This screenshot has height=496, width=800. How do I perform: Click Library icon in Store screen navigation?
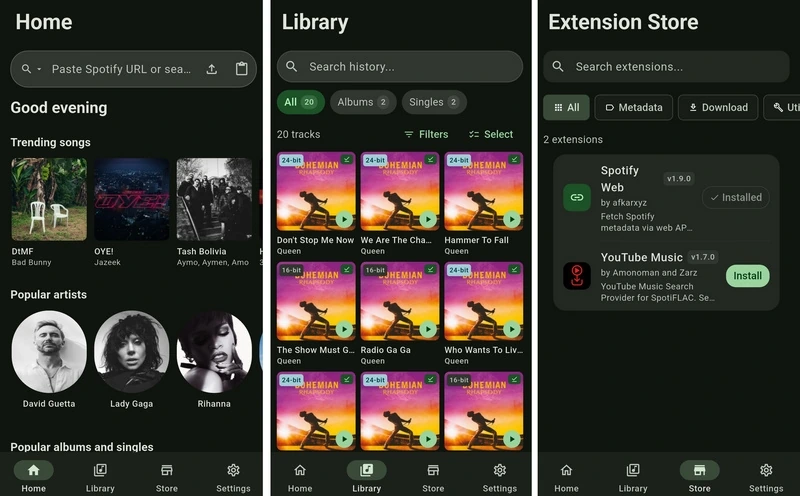[x=633, y=470]
